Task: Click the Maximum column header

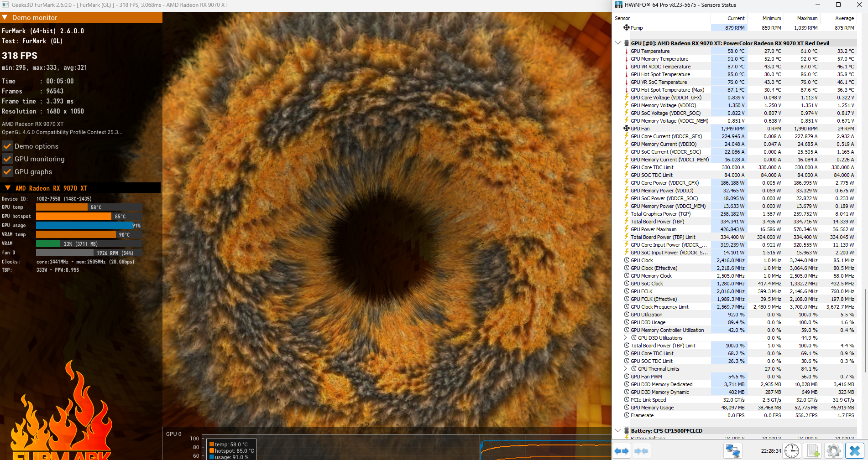Action: coord(807,18)
